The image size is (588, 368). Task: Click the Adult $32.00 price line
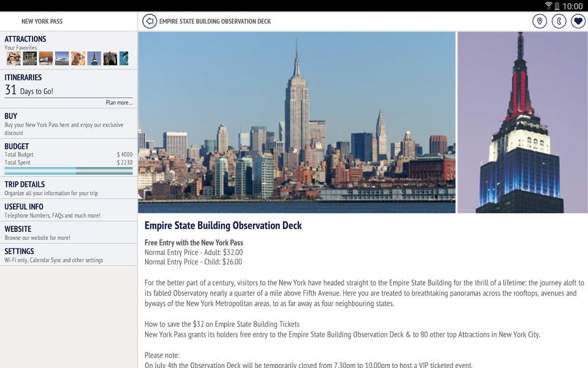point(194,252)
